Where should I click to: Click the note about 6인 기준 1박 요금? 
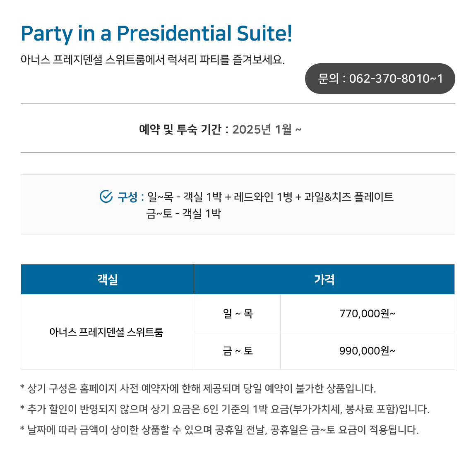click(x=225, y=409)
